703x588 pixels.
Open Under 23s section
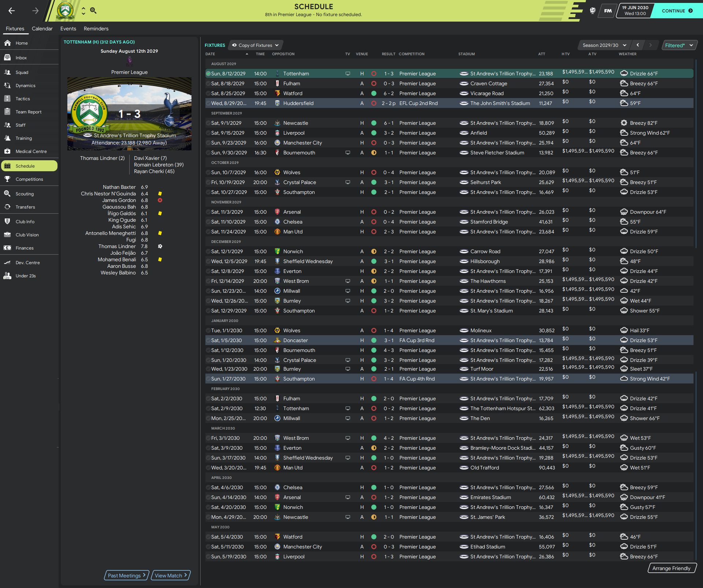pyautogui.click(x=29, y=276)
